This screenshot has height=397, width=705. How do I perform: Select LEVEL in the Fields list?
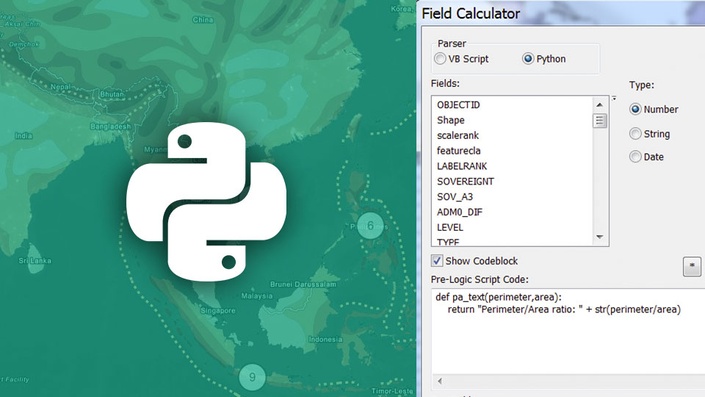(450, 227)
